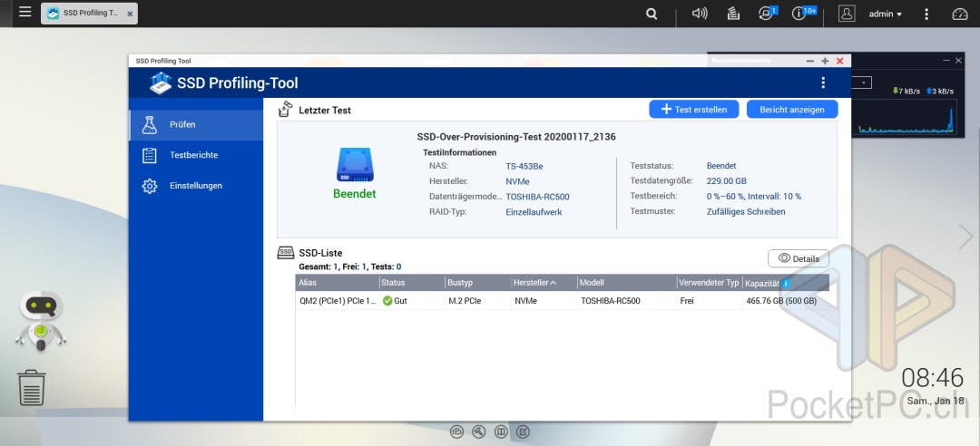Click the SSD-Liste section icon

pos(286,252)
